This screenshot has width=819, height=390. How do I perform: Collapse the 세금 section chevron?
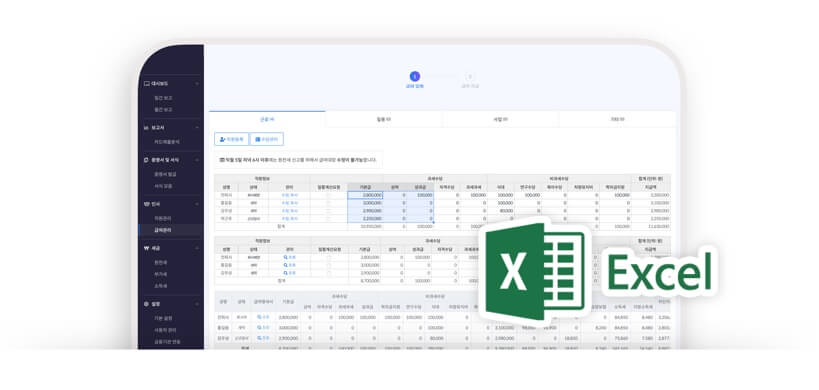pyautogui.click(x=197, y=249)
